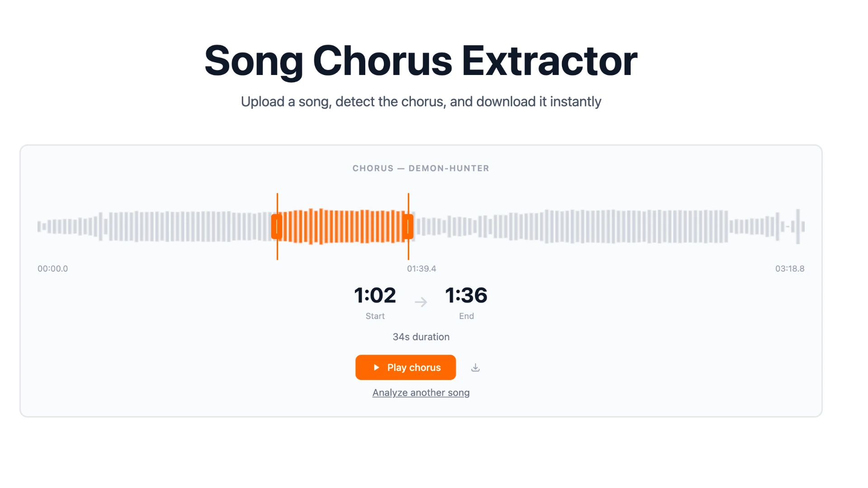868x488 pixels.
Task: Select the 1:02 Start time value
Action: (x=374, y=296)
